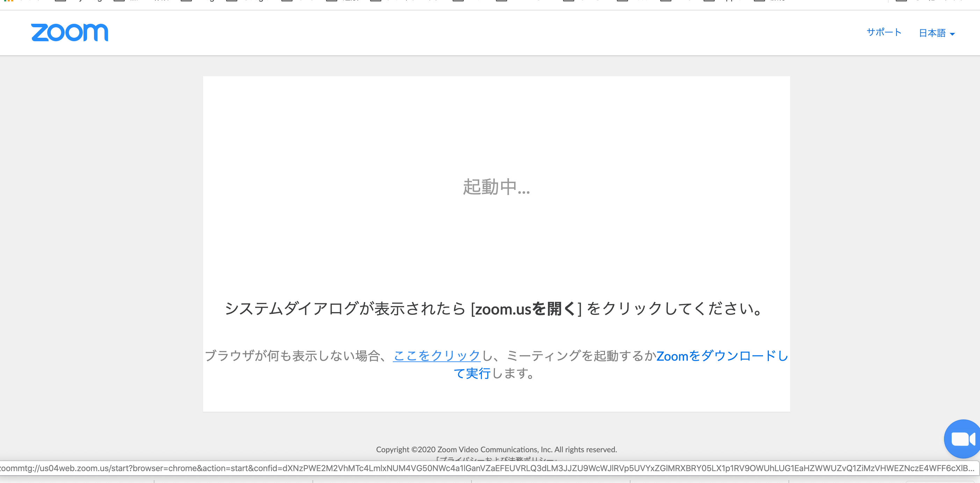Open the サポート support link
The image size is (980, 483).
[x=884, y=32]
